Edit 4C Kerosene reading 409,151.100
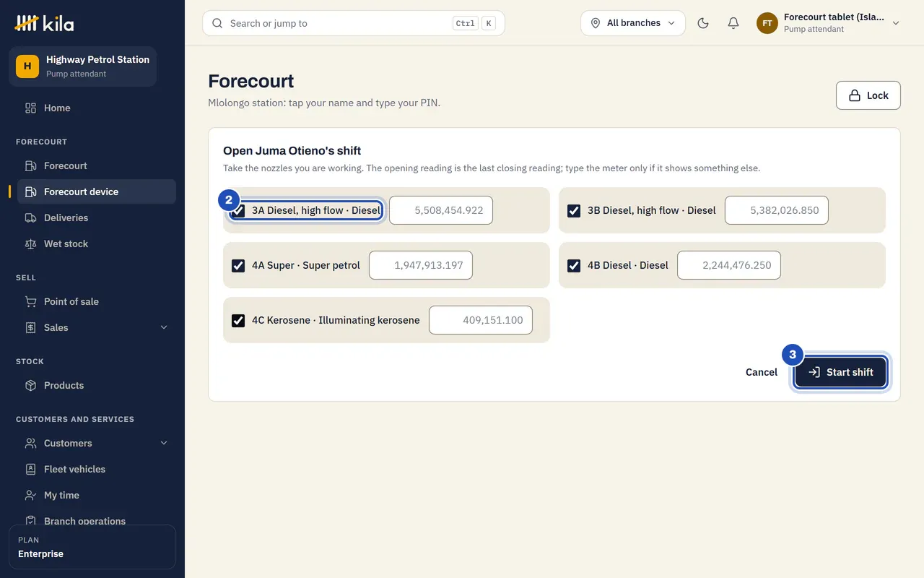The height and width of the screenshot is (578, 924). [x=481, y=320]
